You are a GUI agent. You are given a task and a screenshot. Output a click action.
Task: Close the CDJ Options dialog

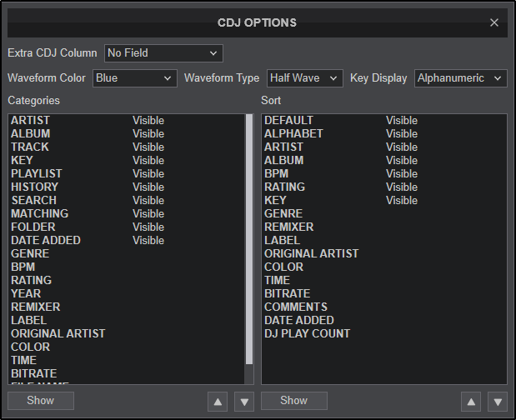coord(494,22)
